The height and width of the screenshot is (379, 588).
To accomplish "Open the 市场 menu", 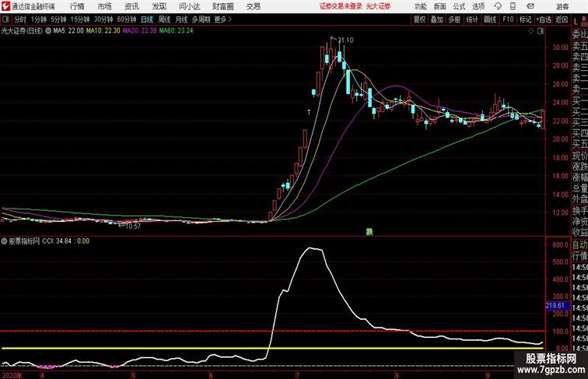I will click(105, 6).
